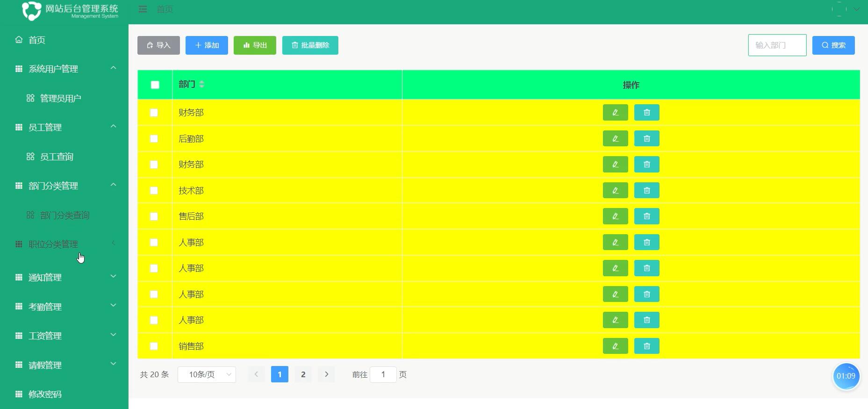Tick the checkbox for 销售部 row
This screenshot has width=868, height=409.
pyautogui.click(x=154, y=346)
